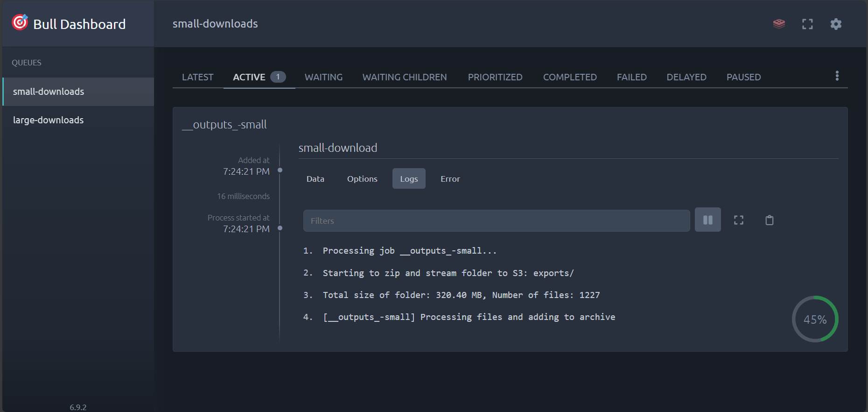Open the job Options panel
868x412 pixels.
[362, 179]
